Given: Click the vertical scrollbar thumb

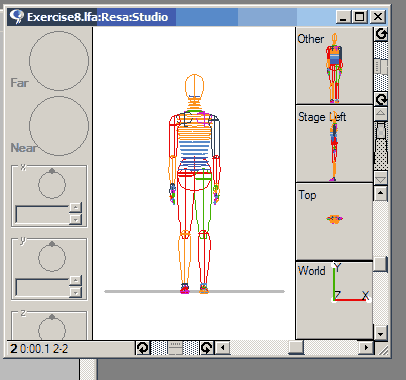Looking at the screenshot, I should (x=380, y=264).
